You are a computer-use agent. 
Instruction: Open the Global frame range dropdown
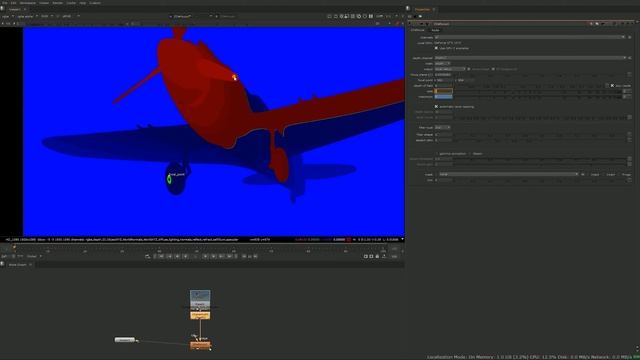pyautogui.click(x=34, y=256)
